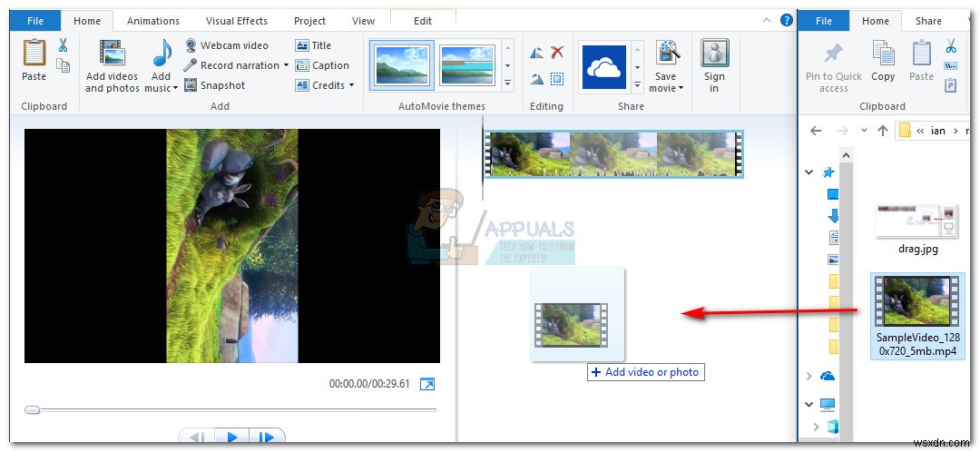The height and width of the screenshot is (452, 980).
Task: Select the video clip on the storyboard
Action: click(x=613, y=153)
